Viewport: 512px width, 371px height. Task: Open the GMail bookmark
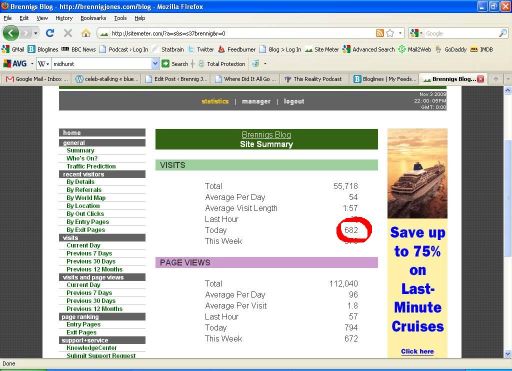click(13, 49)
